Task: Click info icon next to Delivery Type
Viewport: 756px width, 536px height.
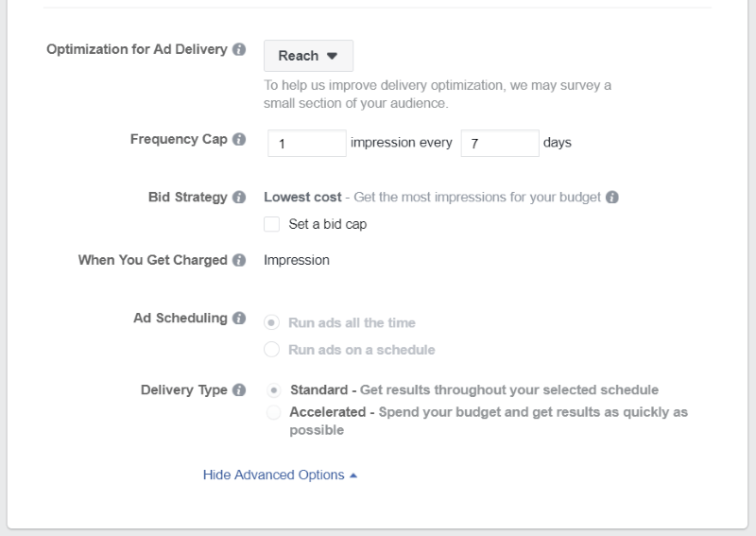Action: tap(239, 389)
